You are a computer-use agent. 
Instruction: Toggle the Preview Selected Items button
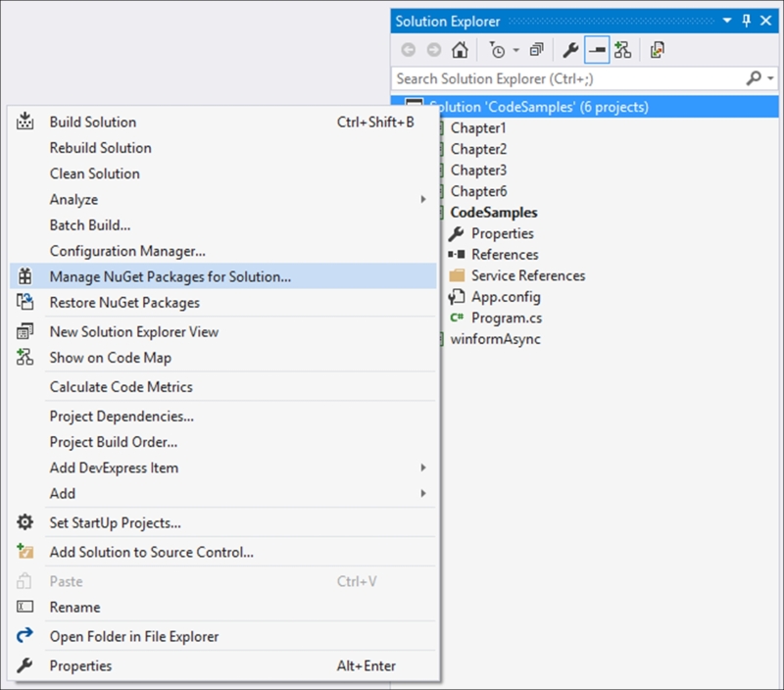[x=597, y=50]
